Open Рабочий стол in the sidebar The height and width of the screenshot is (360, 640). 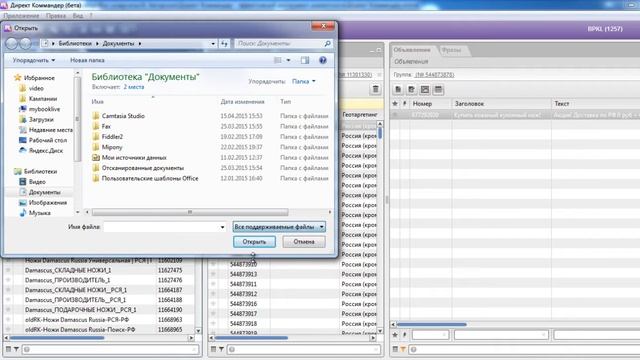[x=47, y=140]
